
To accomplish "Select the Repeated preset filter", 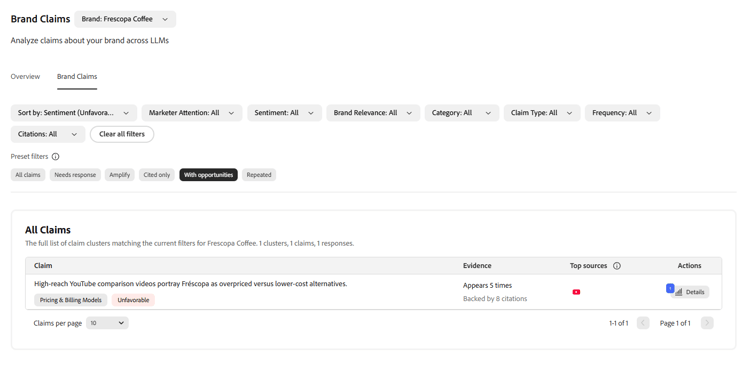I will click(x=259, y=175).
